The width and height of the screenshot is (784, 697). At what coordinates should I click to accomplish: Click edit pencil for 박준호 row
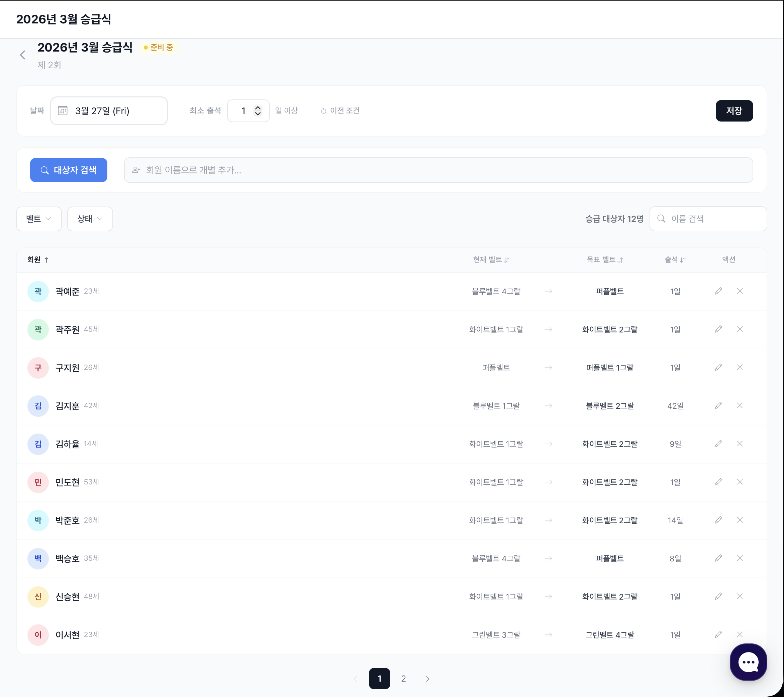coord(718,520)
